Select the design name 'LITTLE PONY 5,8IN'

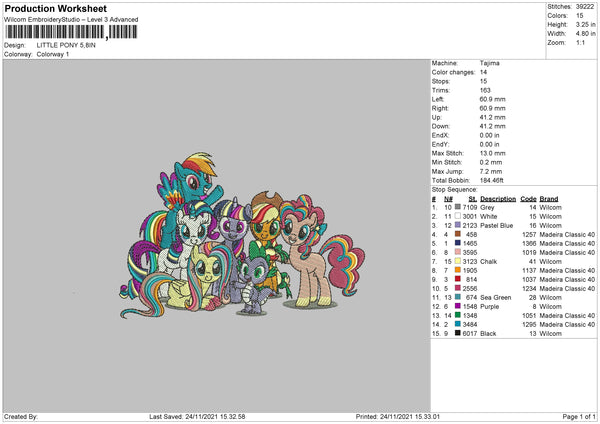66,45
